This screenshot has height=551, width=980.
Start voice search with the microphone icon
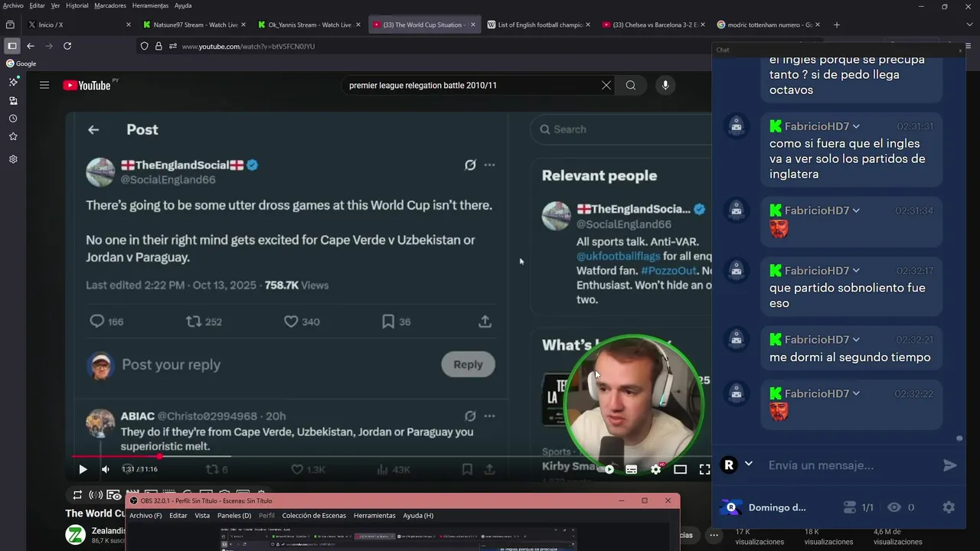point(665,85)
